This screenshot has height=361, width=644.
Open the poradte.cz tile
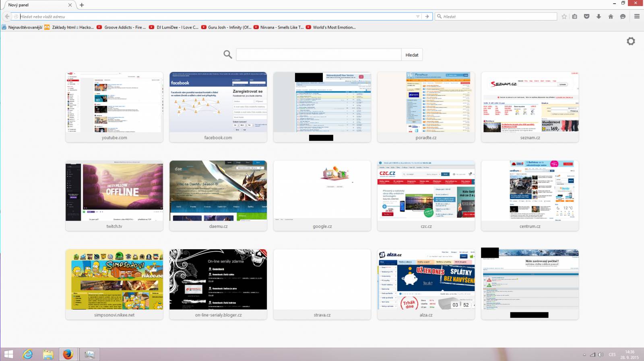[x=426, y=107]
